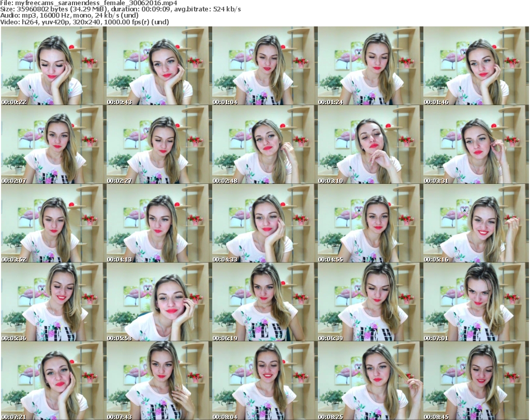Click the File name header line

pos(89,3)
